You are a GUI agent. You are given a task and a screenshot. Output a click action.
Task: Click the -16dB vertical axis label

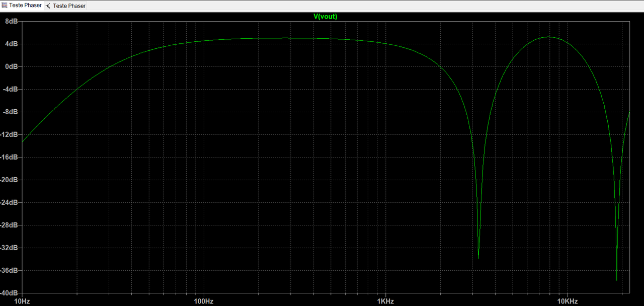[10, 157]
